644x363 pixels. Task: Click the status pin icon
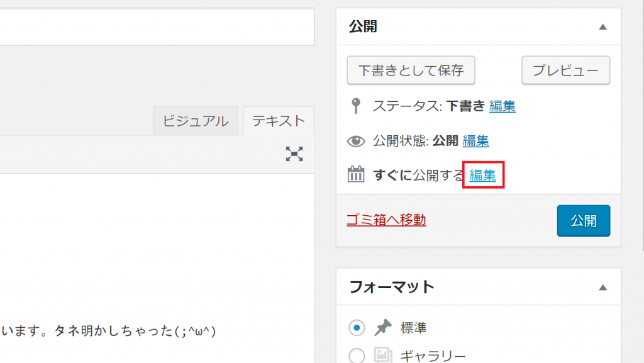click(x=356, y=106)
